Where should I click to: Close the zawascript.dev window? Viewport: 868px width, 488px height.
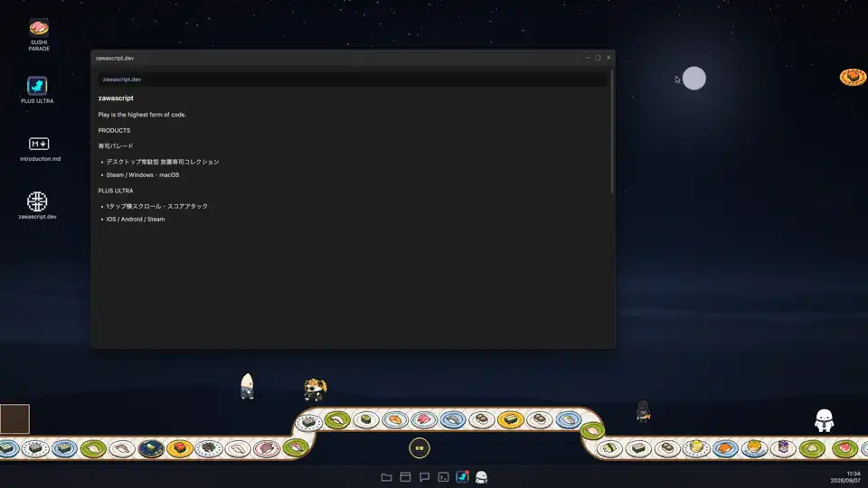[x=609, y=58]
